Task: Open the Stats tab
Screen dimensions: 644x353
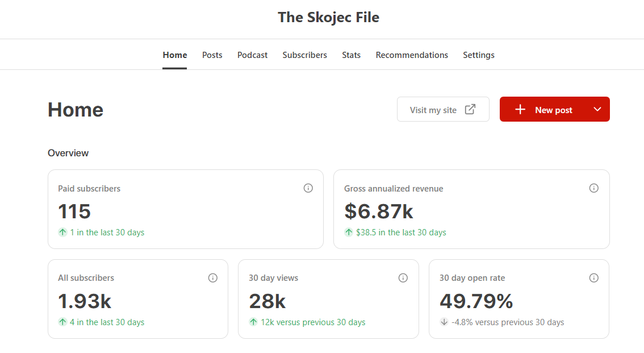Action: pos(351,55)
